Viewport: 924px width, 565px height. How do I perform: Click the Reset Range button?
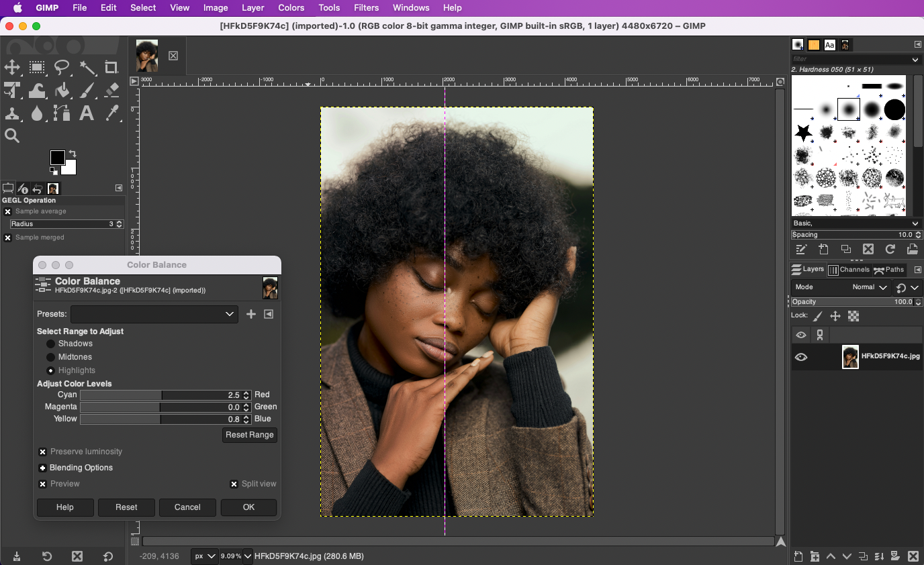pos(249,435)
